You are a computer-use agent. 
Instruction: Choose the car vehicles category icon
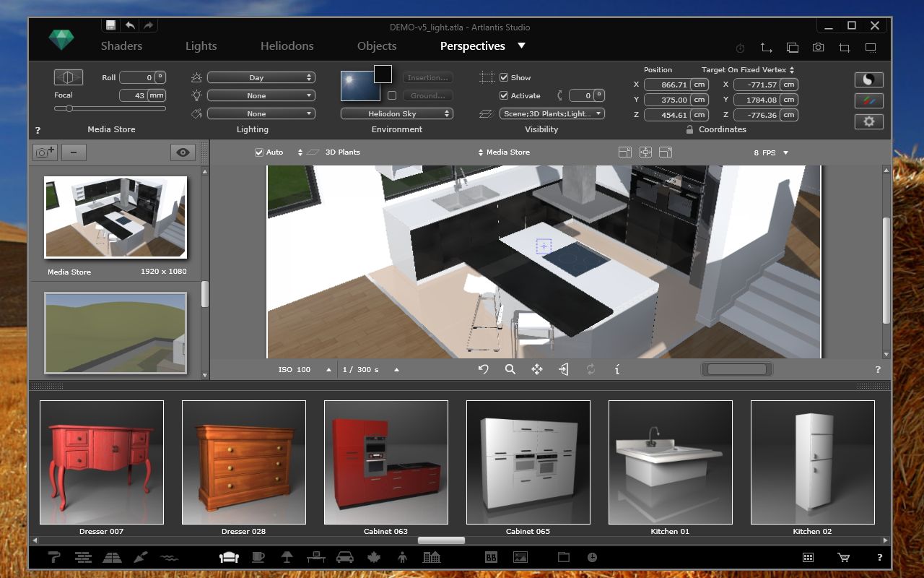pos(345,557)
